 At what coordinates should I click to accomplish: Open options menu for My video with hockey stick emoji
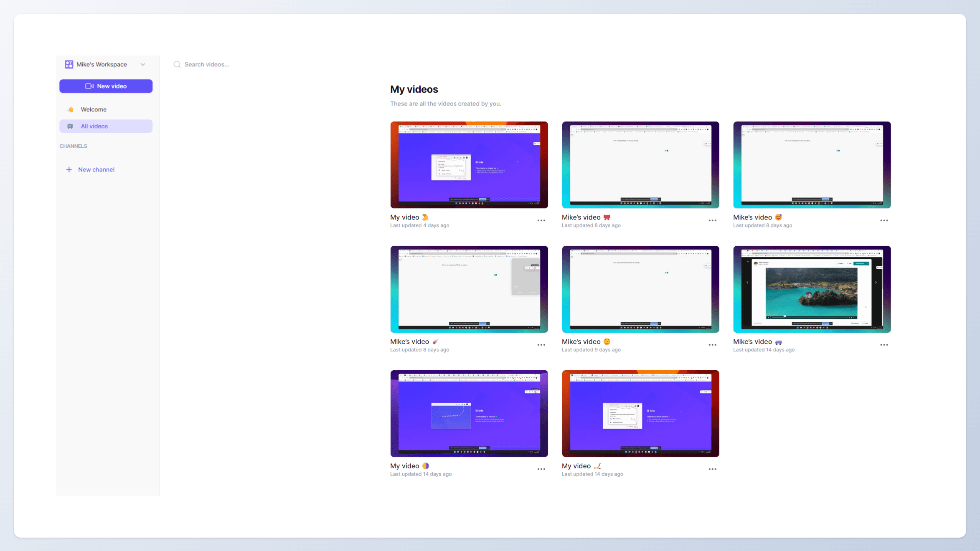pos(712,469)
